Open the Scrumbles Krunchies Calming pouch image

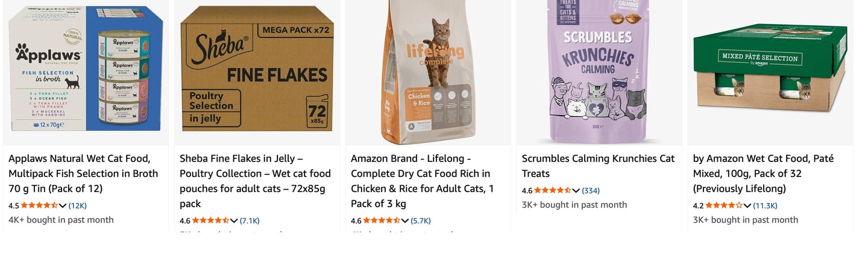pyautogui.click(x=599, y=71)
